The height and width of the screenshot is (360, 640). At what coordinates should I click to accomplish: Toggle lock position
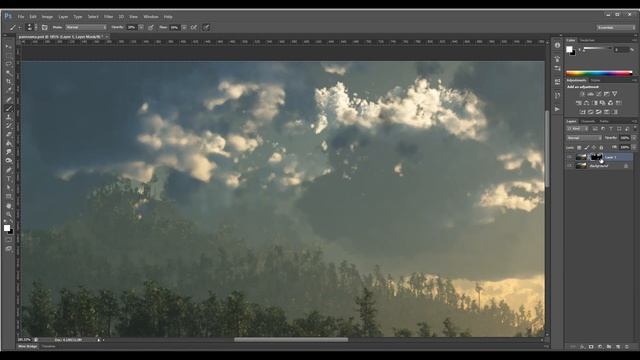594,147
